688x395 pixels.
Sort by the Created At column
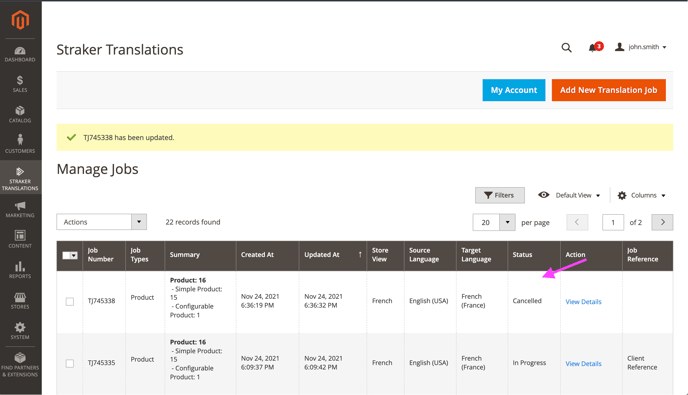point(267,255)
